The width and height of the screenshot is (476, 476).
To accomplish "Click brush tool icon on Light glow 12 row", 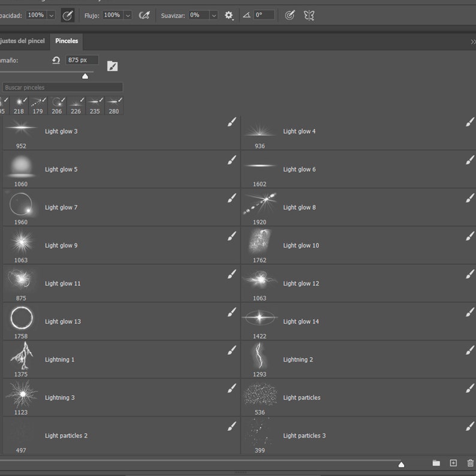I will pyautogui.click(x=470, y=274).
